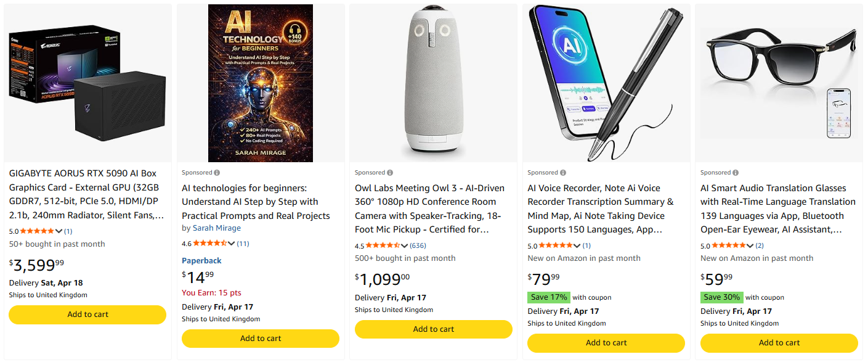868x362 pixels.
Task: Expand Translation Glasses rating chevron
Action: 750,246
